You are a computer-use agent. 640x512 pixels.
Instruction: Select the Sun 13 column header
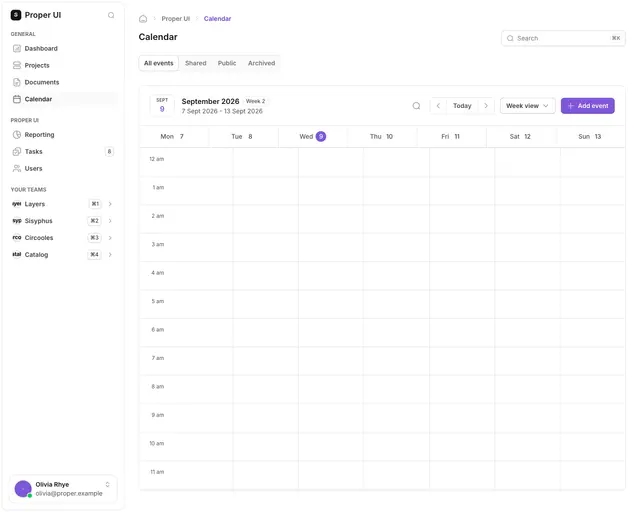(x=590, y=137)
